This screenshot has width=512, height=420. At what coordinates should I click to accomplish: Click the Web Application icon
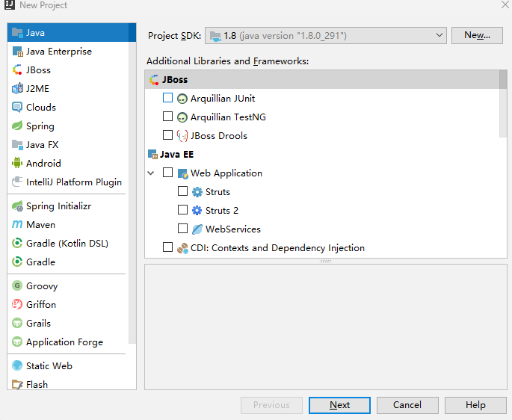(182, 173)
